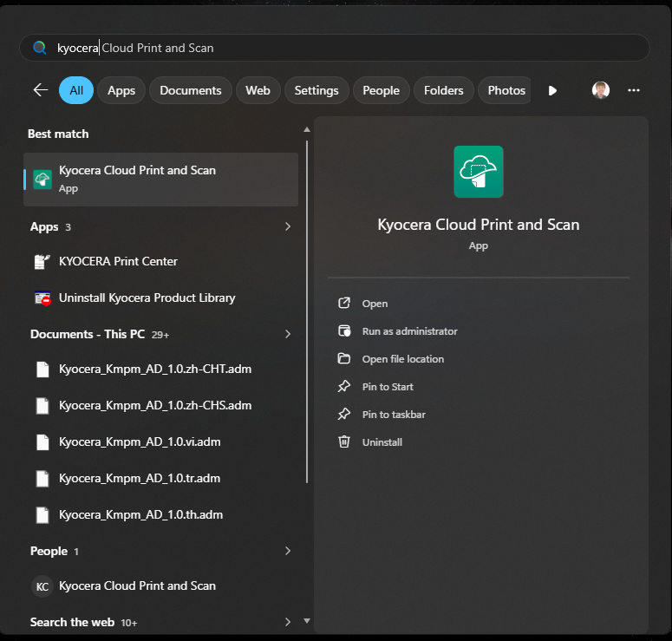The width and height of the screenshot is (672, 641).
Task: Open the user profile avatar
Action: tap(601, 90)
